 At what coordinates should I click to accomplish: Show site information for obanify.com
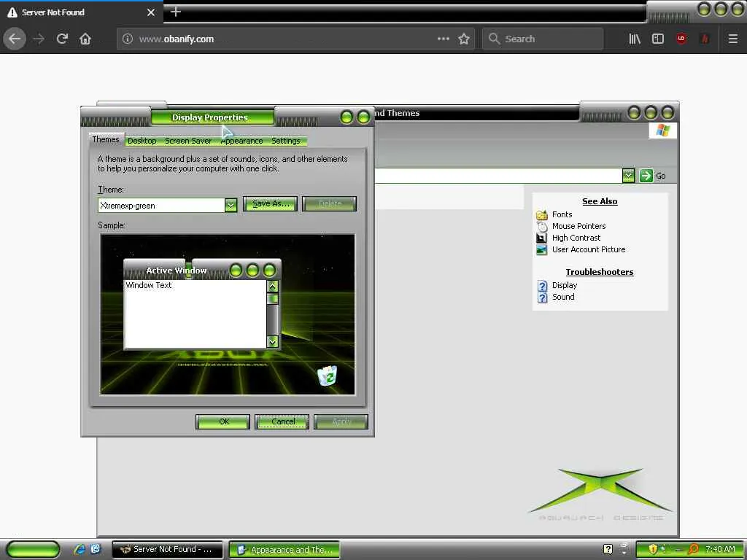pos(128,39)
